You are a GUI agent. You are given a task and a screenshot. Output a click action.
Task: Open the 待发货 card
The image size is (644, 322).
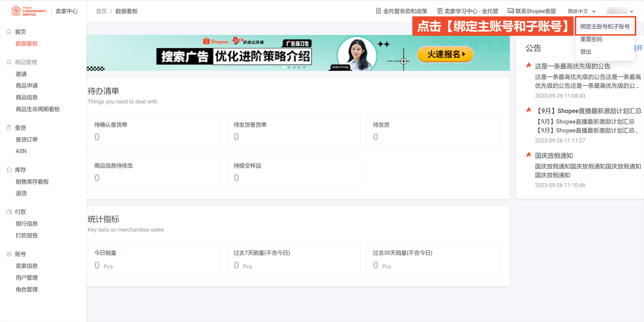(x=433, y=131)
